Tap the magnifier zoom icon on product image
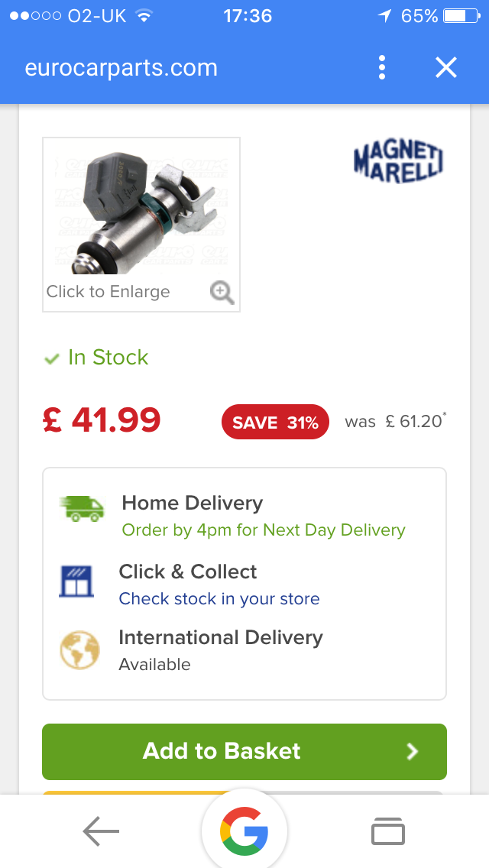The height and width of the screenshot is (868, 489). (222, 292)
